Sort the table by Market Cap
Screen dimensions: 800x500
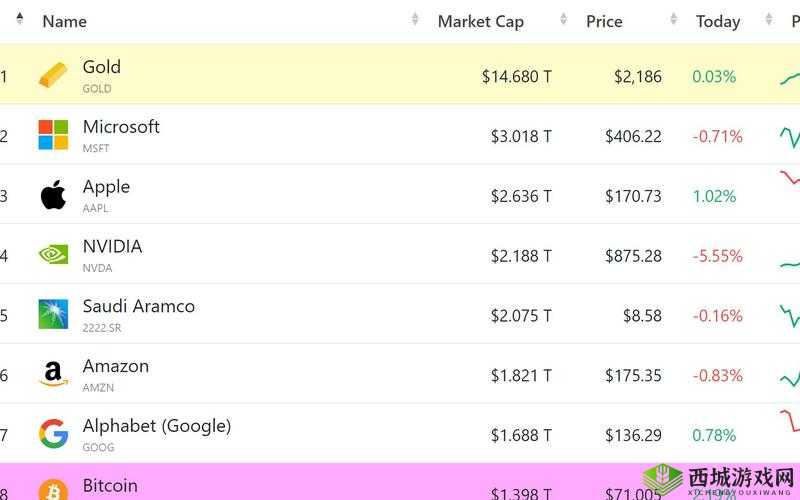click(x=480, y=21)
